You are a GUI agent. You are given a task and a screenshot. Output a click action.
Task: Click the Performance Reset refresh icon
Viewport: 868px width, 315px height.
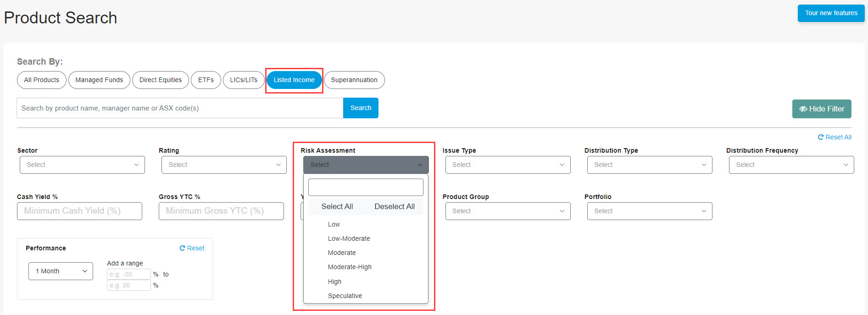(182, 249)
